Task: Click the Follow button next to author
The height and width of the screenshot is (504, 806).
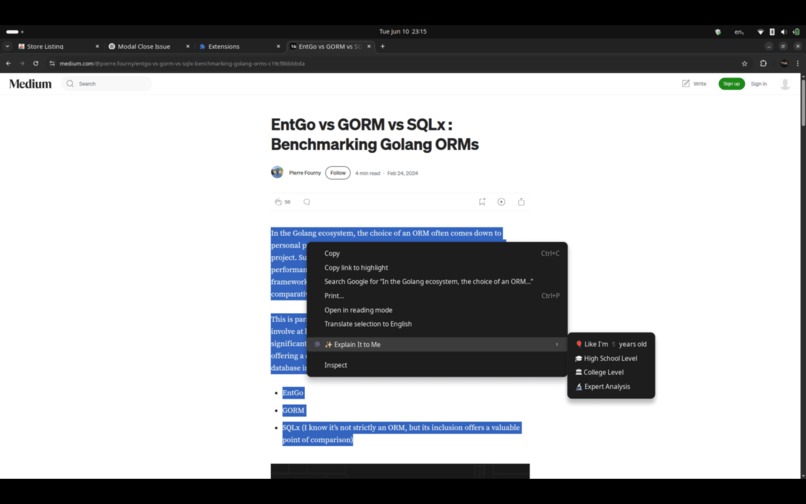Action: pos(338,173)
